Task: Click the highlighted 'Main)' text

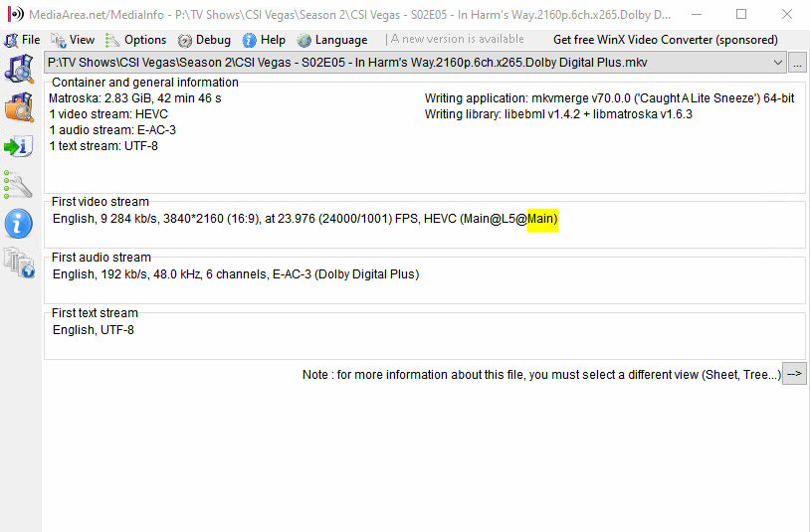Action: pyautogui.click(x=543, y=219)
